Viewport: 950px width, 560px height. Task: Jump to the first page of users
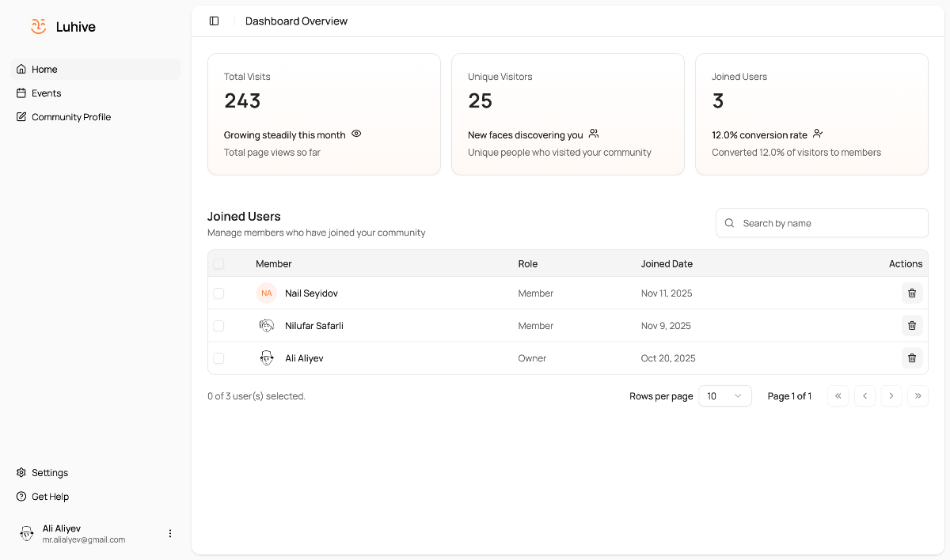pos(838,396)
